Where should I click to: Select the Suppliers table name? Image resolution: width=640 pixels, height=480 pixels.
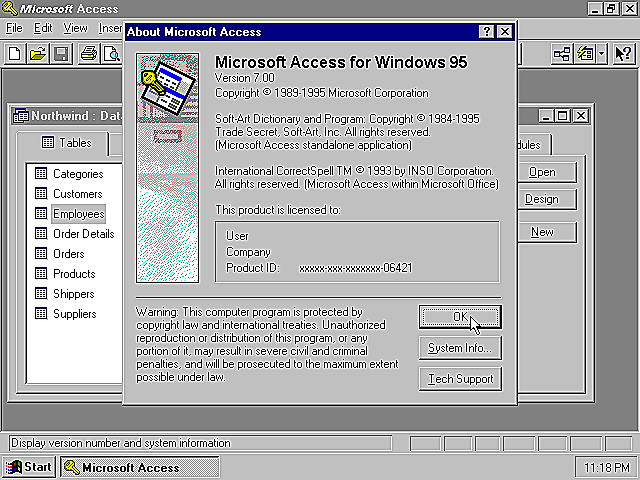[75, 314]
